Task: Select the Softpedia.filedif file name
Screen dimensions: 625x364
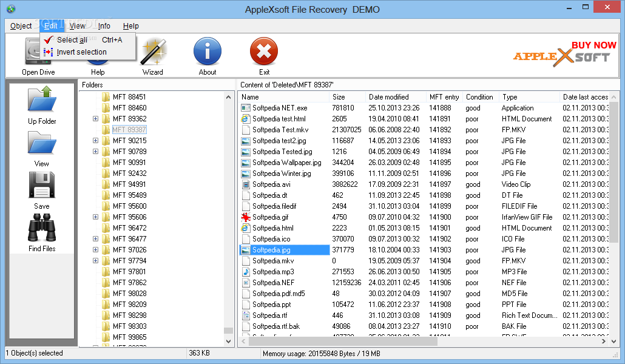Action: click(274, 206)
